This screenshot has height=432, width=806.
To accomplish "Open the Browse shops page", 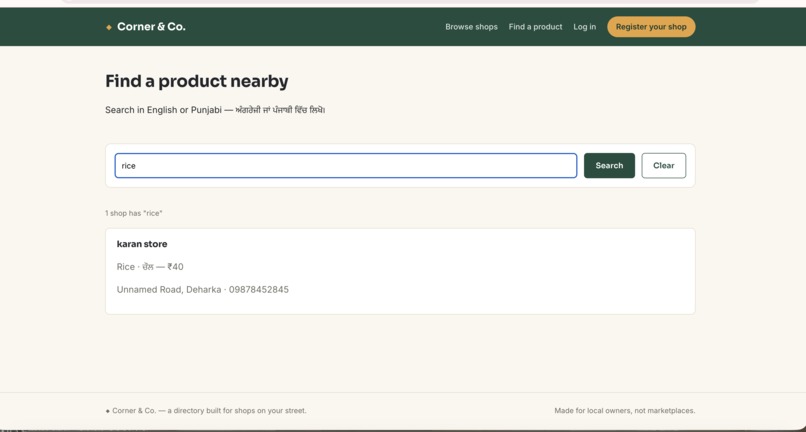I will (471, 27).
